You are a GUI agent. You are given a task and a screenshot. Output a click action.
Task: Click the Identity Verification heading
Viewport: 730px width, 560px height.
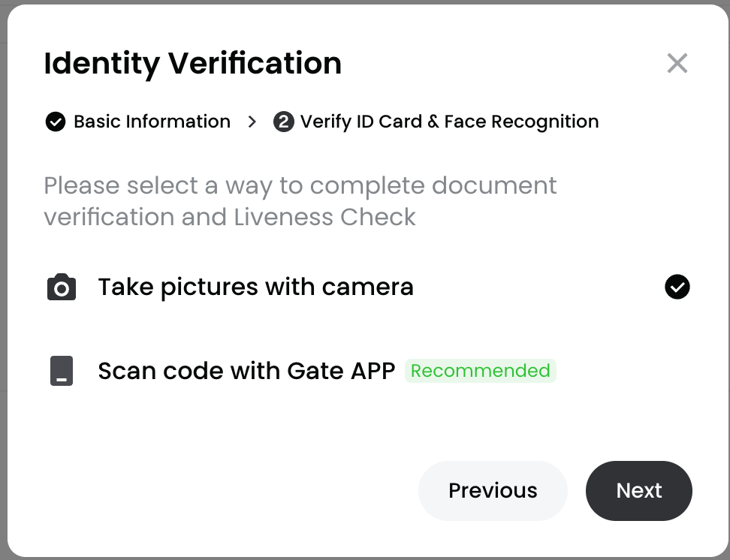(x=193, y=64)
